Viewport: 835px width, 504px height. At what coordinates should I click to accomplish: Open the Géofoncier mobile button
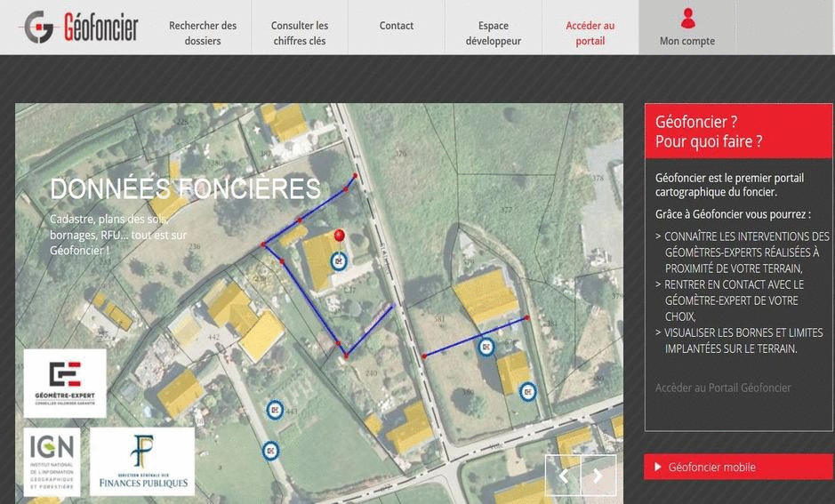coord(738,467)
